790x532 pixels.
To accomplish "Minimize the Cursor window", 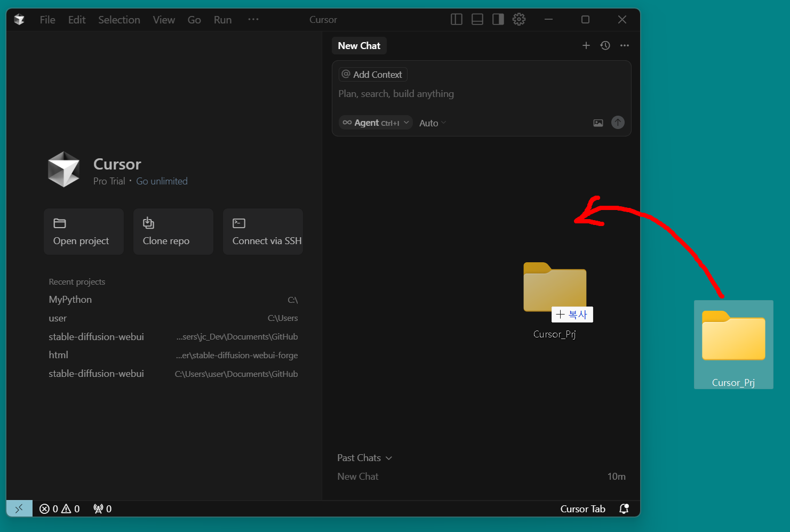I will pyautogui.click(x=548, y=20).
